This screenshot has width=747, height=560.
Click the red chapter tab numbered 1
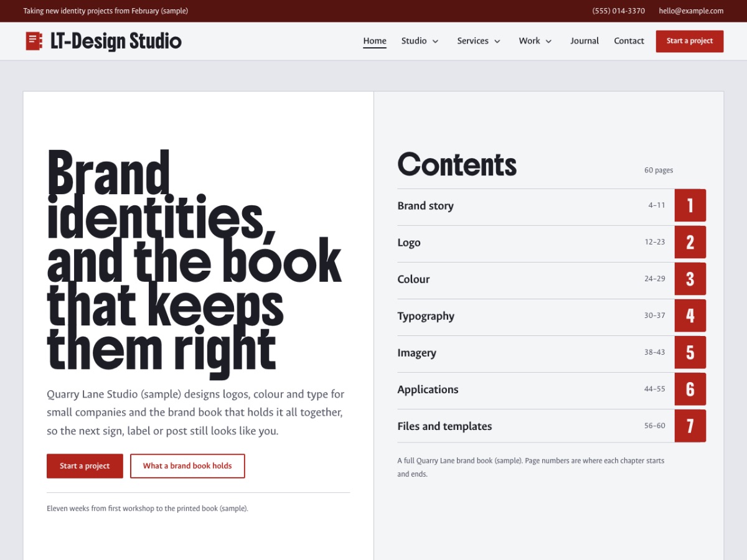(690, 205)
